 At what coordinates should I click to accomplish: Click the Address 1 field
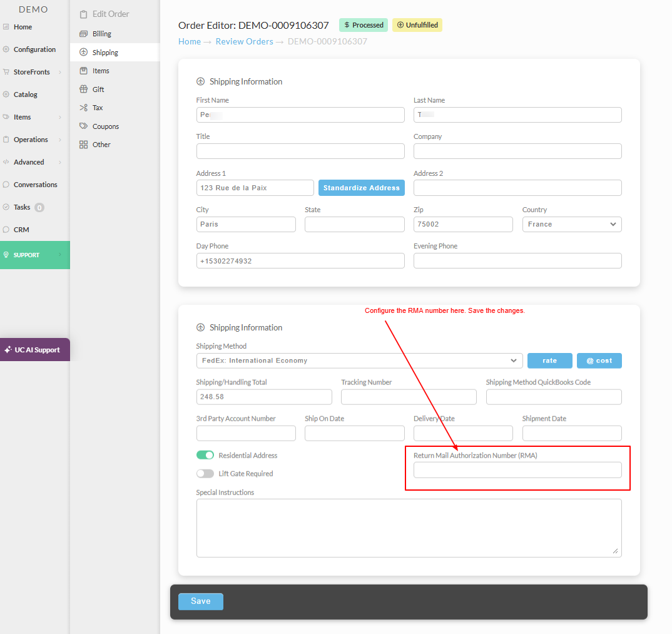coord(255,188)
